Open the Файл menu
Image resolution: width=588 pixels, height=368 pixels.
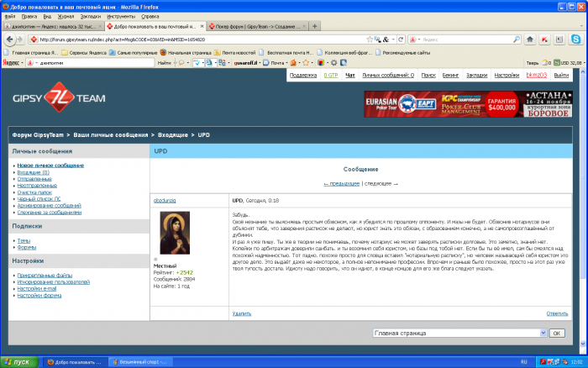point(10,17)
